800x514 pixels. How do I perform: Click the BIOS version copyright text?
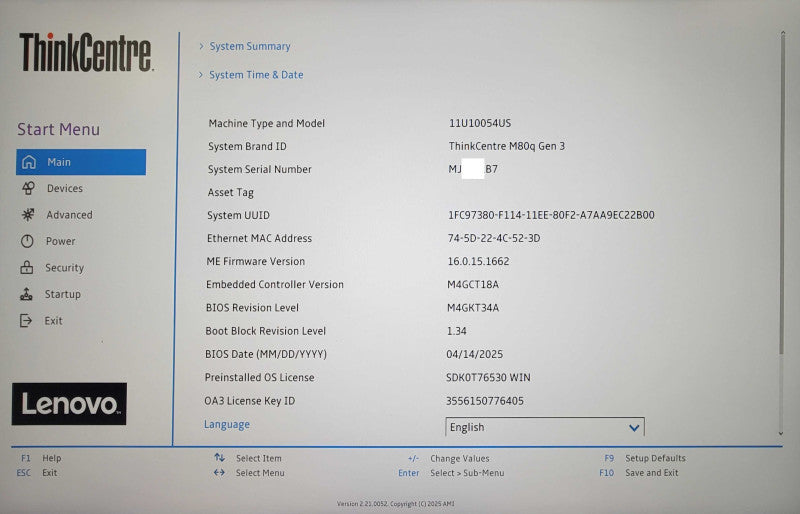pyautogui.click(x=395, y=503)
